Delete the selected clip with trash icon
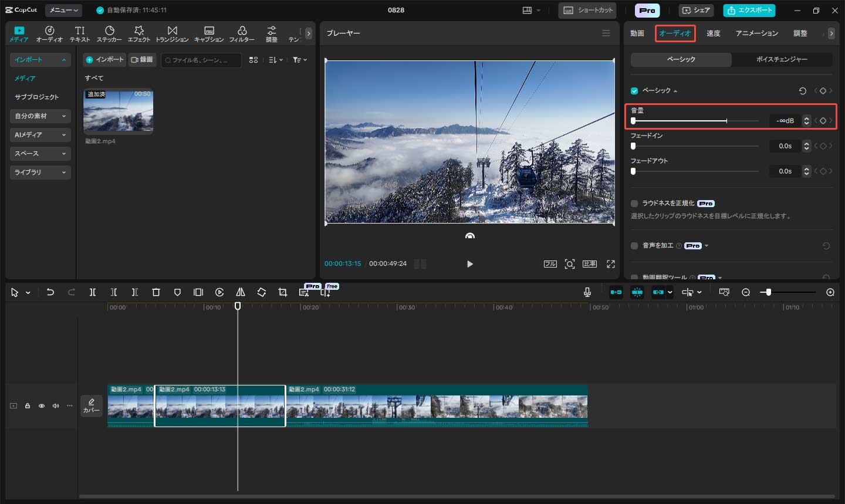The image size is (845, 504). [x=156, y=292]
